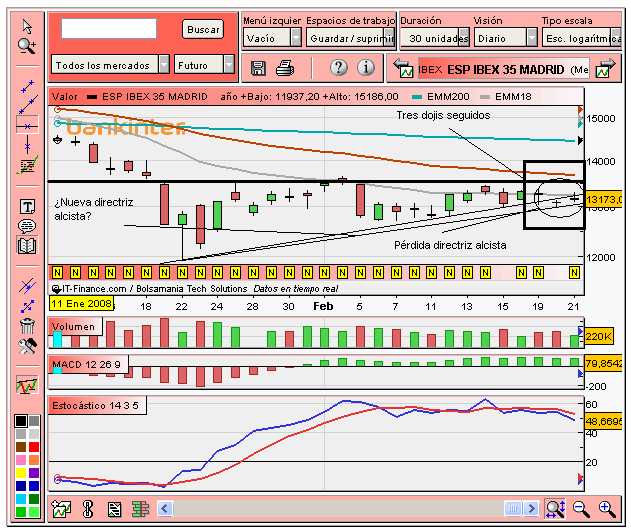This screenshot has height=530, width=631.
Task: Open help with the question mark icon
Action: [339, 68]
